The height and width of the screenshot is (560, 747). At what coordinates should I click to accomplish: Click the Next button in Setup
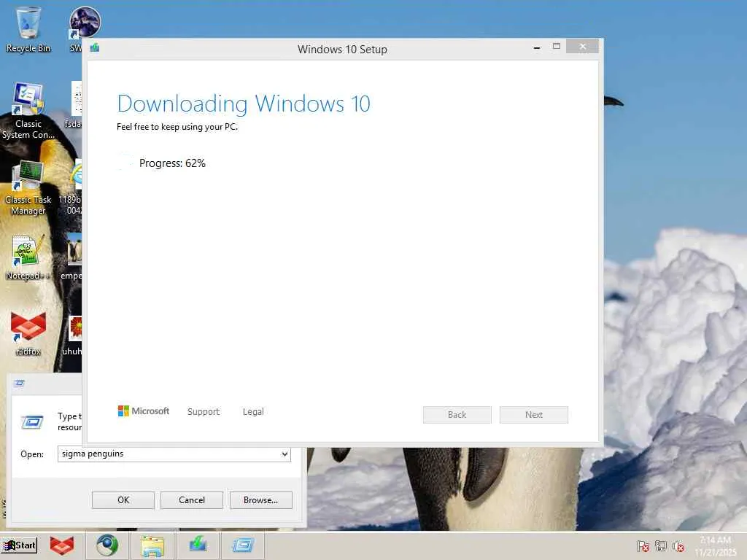tap(533, 415)
